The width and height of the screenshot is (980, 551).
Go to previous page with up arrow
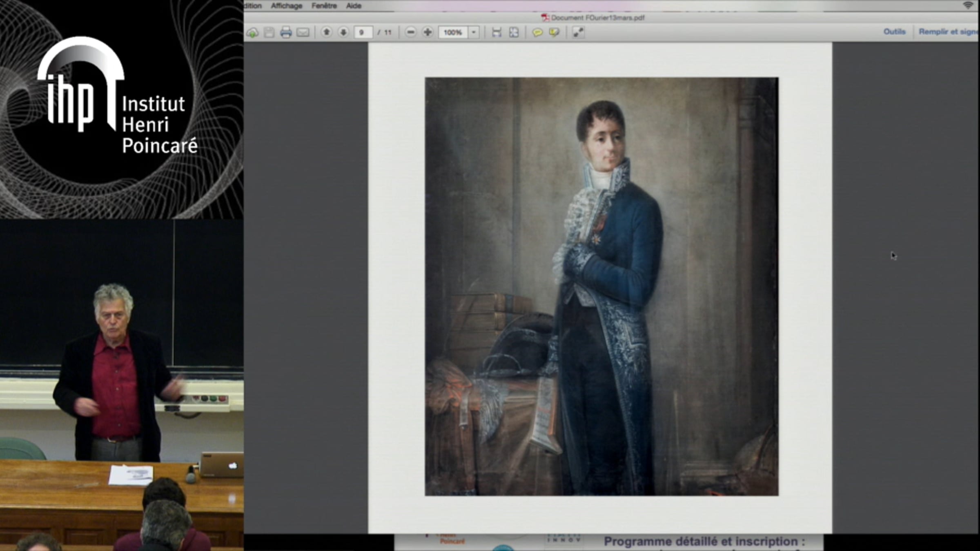(x=326, y=32)
